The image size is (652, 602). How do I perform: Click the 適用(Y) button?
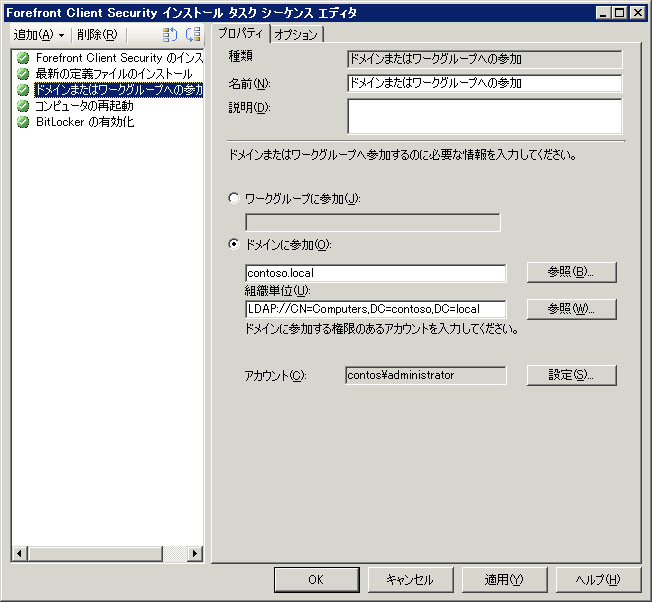pyautogui.click(x=504, y=580)
